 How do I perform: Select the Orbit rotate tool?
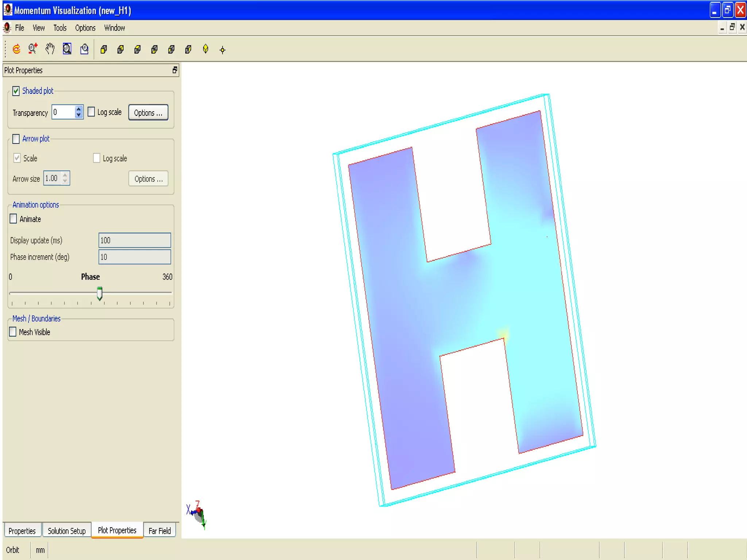16,49
